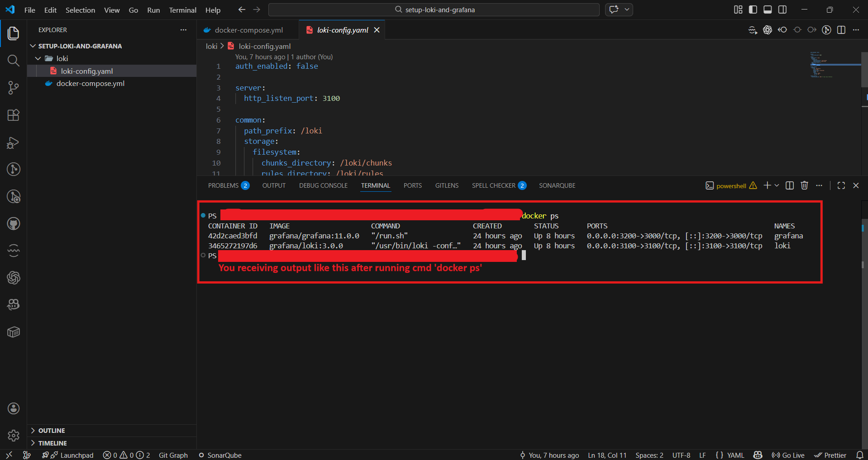
Task: Open the GitHub sidebar icon
Action: coord(14,223)
